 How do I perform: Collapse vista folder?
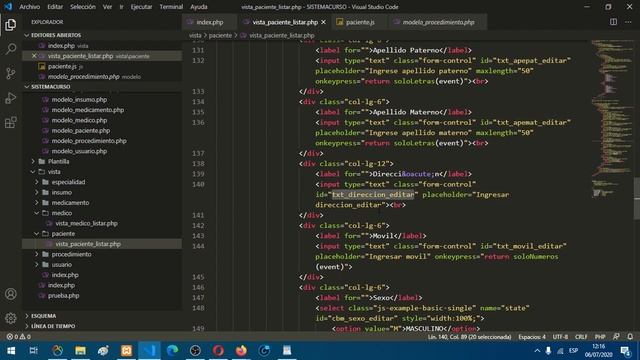33,172
